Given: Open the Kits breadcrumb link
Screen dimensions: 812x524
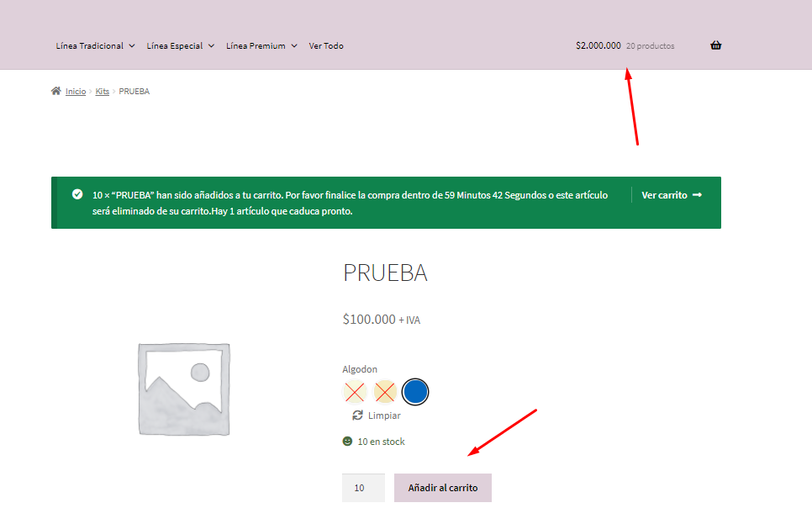Looking at the screenshot, I should coord(102,91).
